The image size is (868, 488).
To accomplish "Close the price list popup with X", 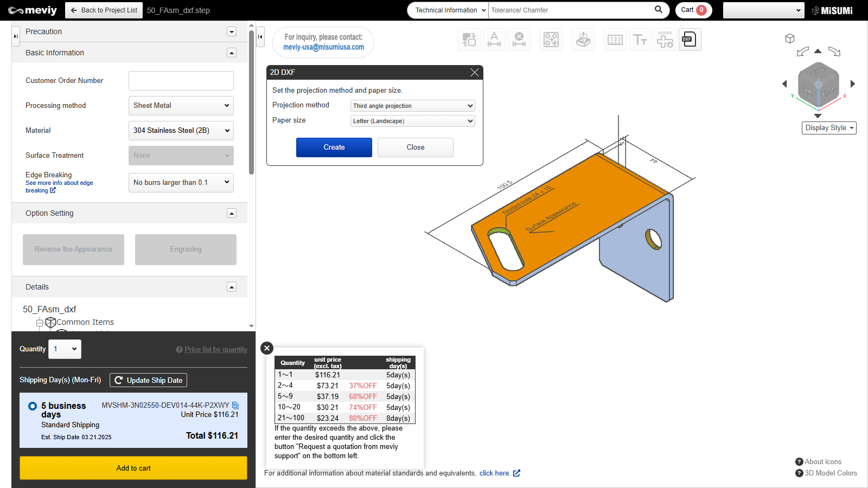I will [267, 348].
